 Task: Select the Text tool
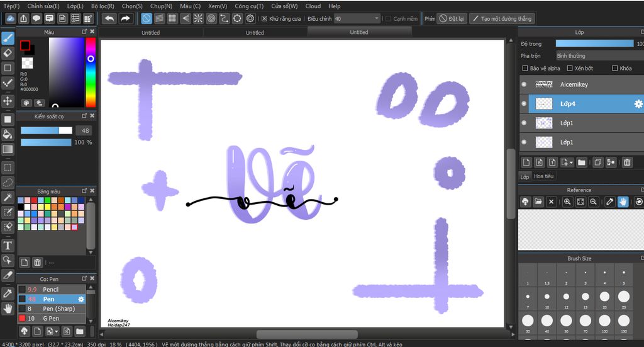pos(8,246)
